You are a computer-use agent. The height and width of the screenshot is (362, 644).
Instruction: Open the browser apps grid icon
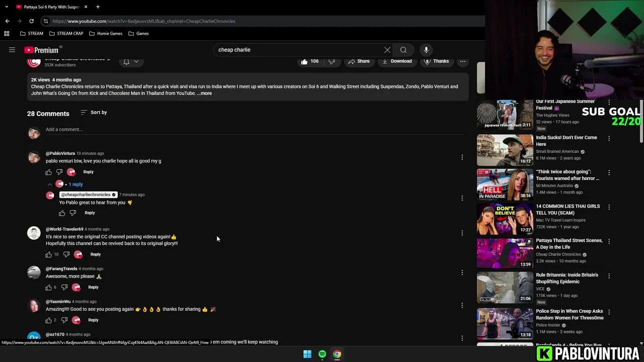coord(7,33)
